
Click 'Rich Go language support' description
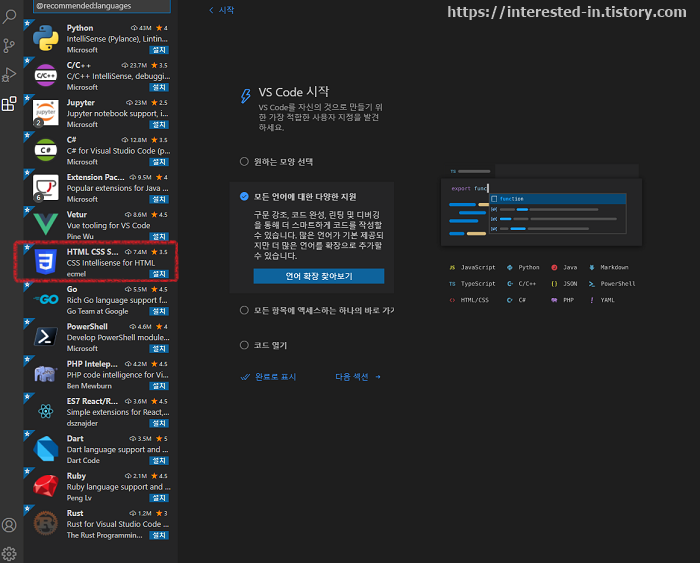point(117,300)
